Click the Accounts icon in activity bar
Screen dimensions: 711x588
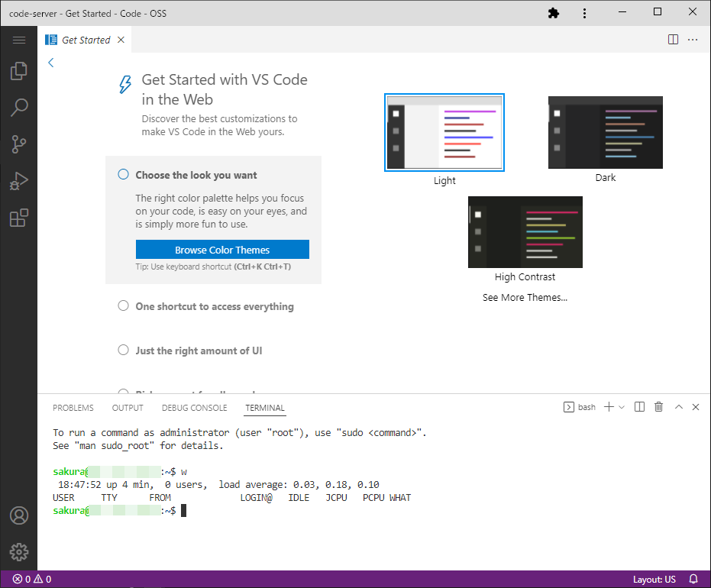click(x=18, y=515)
